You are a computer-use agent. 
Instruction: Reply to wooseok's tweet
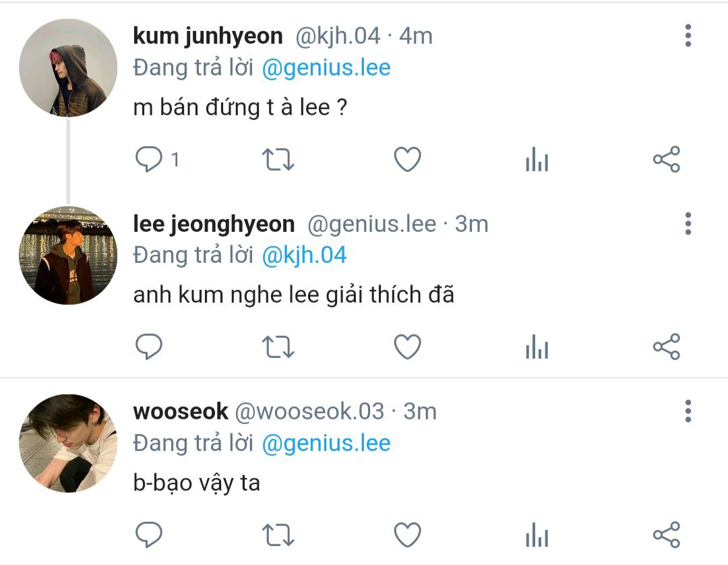point(148,535)
